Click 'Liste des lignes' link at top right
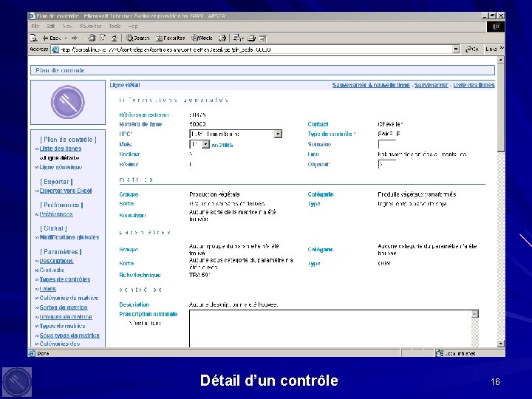 [x=474, y=85]
